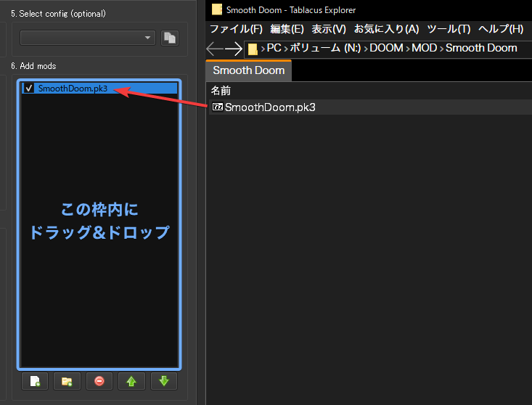
Task: Open the ファイル(F) menu
Action: coord(236,29)
